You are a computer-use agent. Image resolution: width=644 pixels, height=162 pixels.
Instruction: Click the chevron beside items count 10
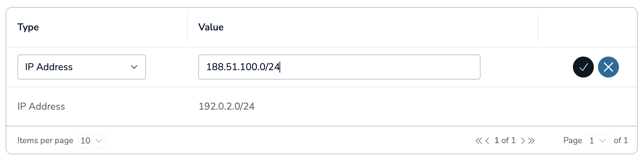(99, 141)
